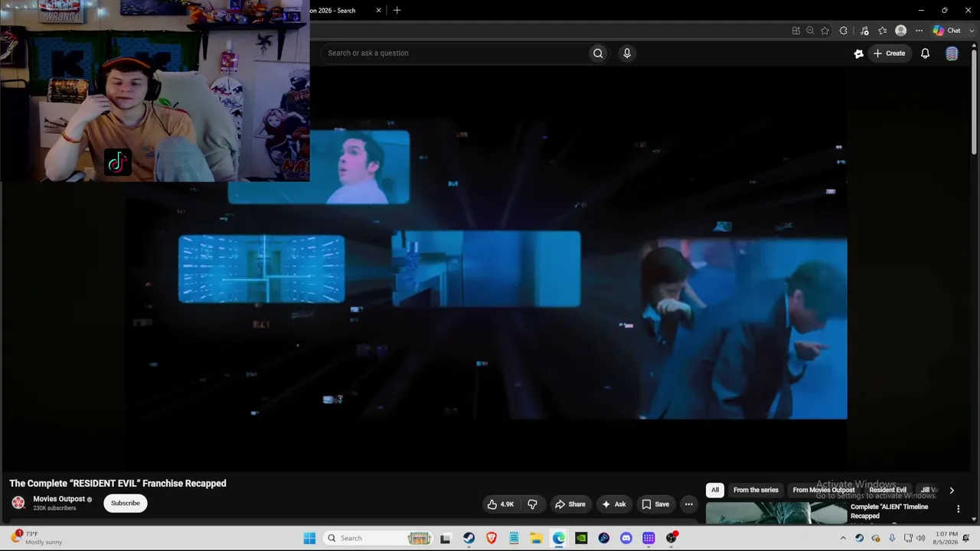Focus the YouTube search input field
The width and height of the screenshot is (980, 551).
[x=456, y=53]
